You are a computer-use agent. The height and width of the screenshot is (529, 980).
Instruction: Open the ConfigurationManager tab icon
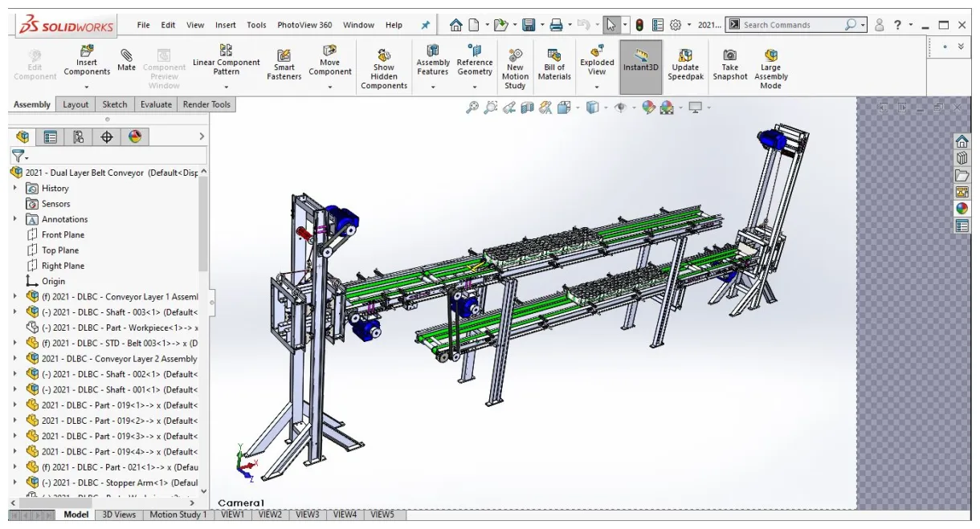pyautogui.click(x=78, y=137)
